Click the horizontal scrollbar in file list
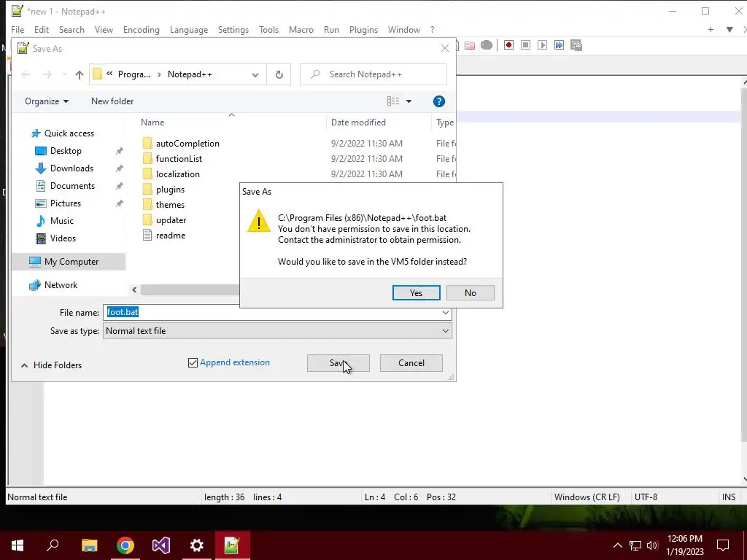Screen dimensions: 747x560 [190, 289]
